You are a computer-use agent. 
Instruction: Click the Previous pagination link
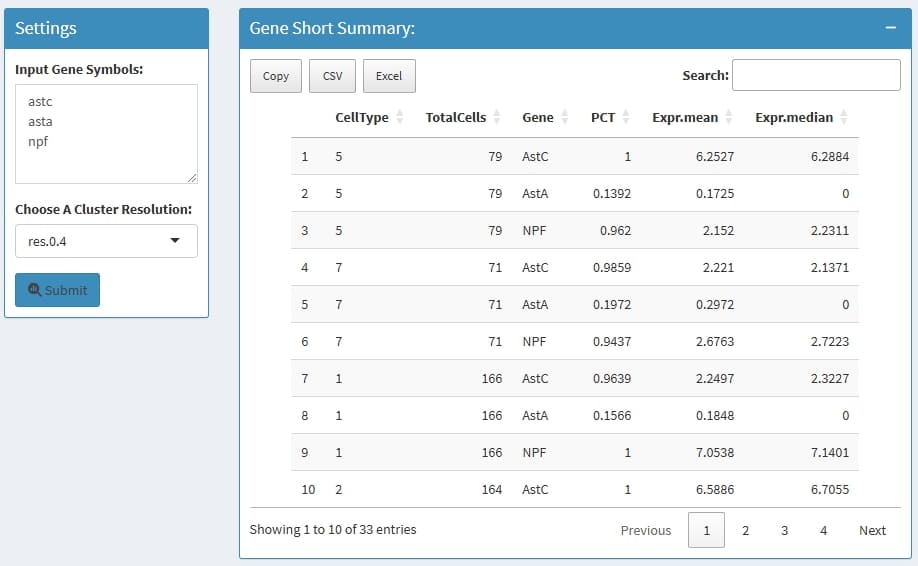[x=645, y=530]
